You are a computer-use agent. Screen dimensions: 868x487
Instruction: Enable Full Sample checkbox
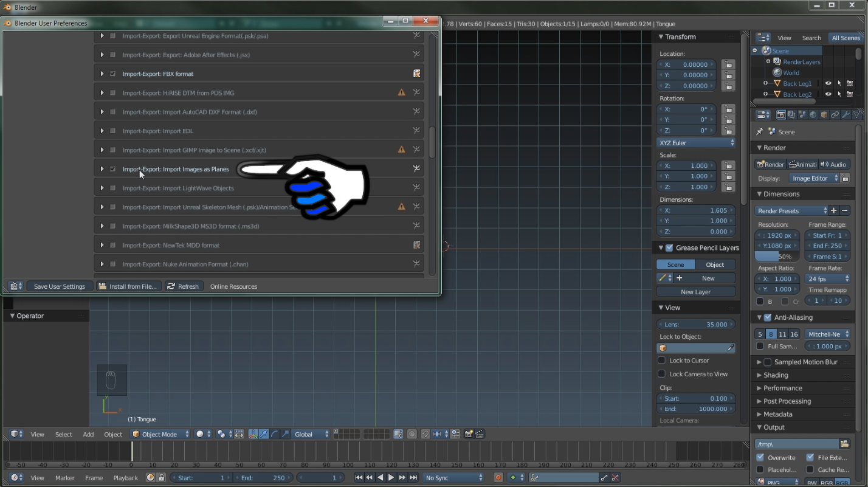760,346
